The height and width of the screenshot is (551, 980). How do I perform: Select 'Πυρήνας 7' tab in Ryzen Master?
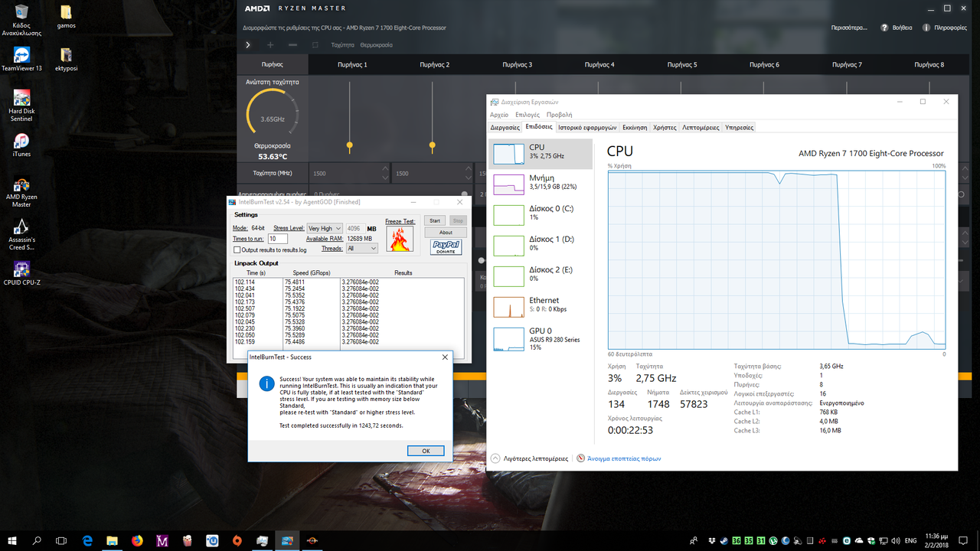coord(848,65)
